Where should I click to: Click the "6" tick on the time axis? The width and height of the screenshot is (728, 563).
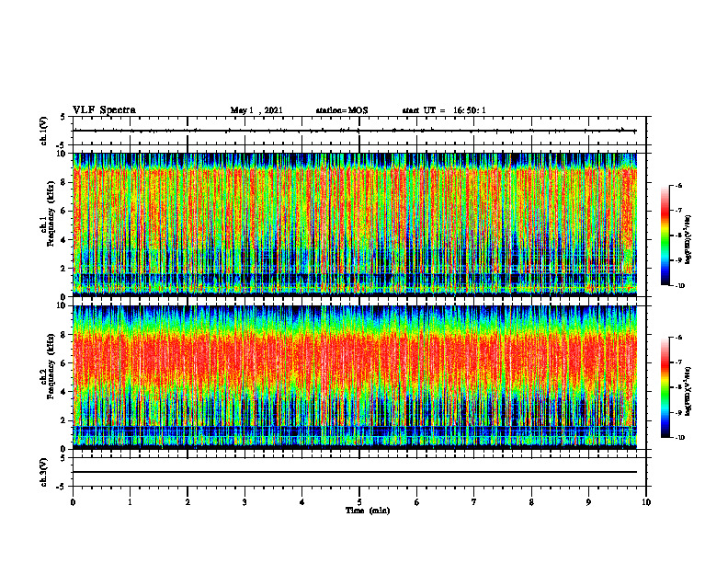[417, 502]
